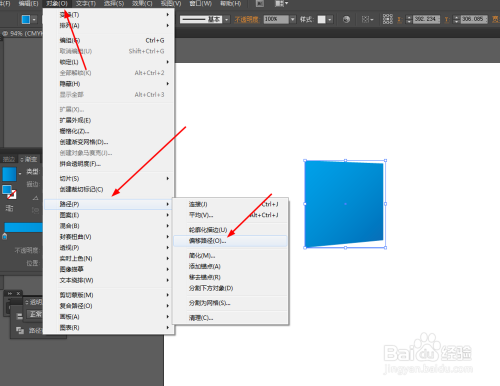The width and height of the screenshot is (500, 386).
Task: Expand the 实时上色(N) submenu
Action: tap(109, 258)
